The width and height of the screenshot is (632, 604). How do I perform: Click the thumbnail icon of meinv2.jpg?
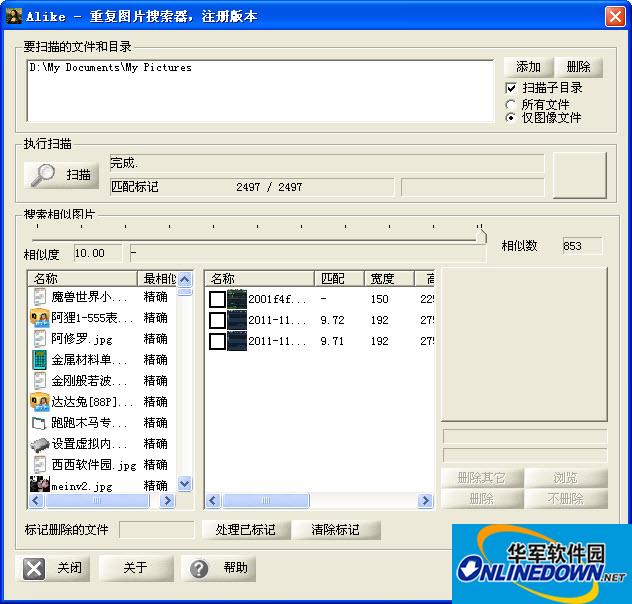tap(40, 486)
